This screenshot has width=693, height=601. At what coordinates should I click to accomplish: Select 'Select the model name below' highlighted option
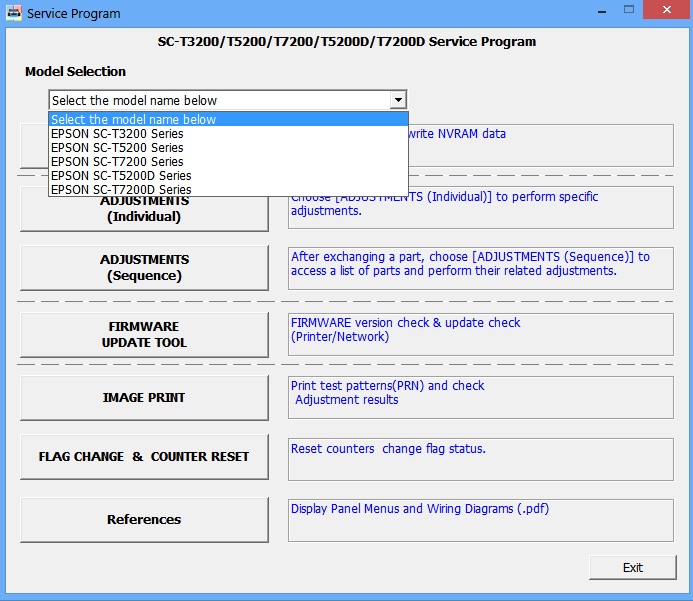[x=228, y=119]
